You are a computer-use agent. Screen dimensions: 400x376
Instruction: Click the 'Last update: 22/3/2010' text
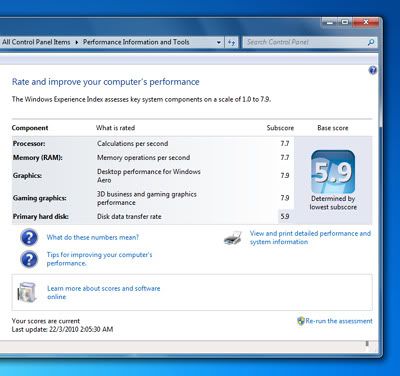point(62,329)
